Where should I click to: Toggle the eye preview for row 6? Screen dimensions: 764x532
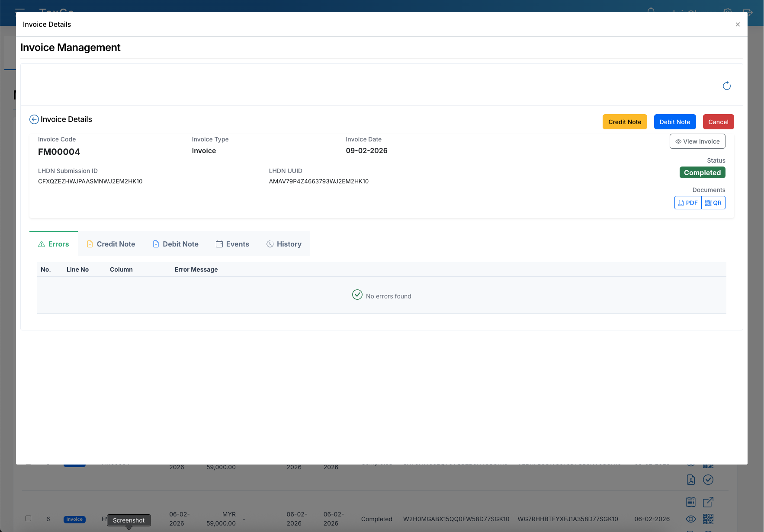point(691,519)
